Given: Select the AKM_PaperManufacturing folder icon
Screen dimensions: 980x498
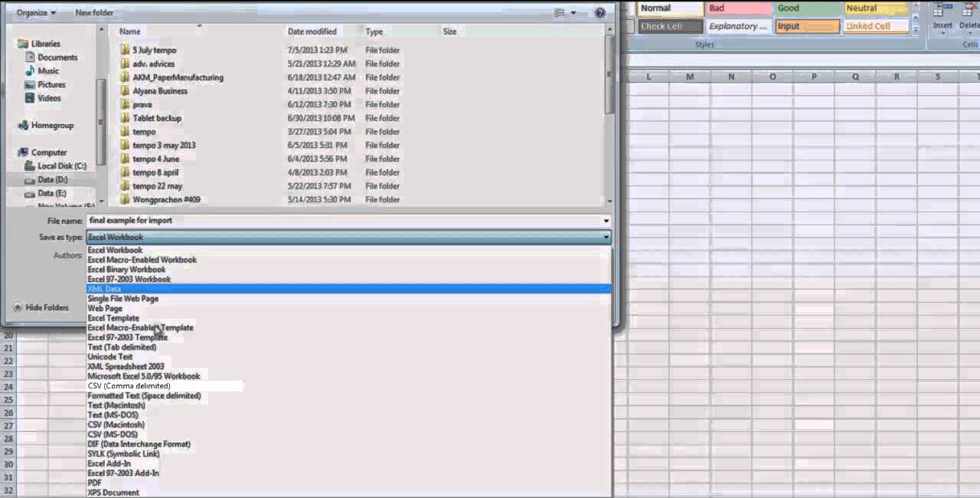Looking at the screenshot, I should tap(125, 77).
